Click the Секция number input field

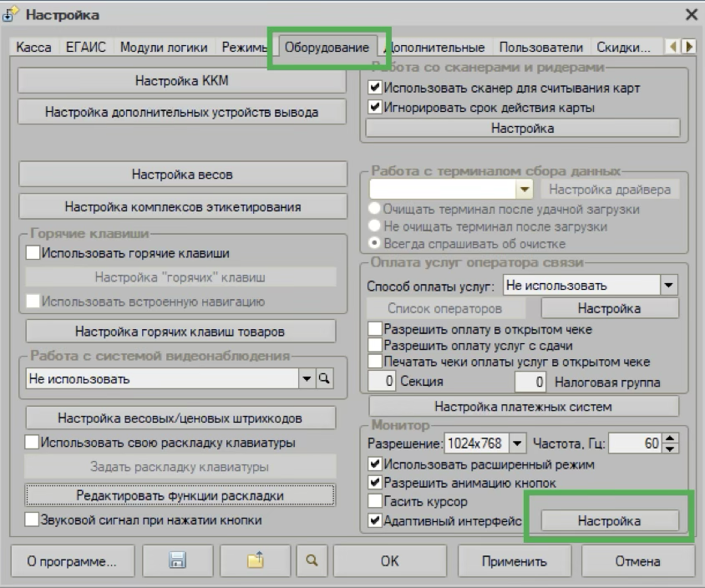click(382, 381)
